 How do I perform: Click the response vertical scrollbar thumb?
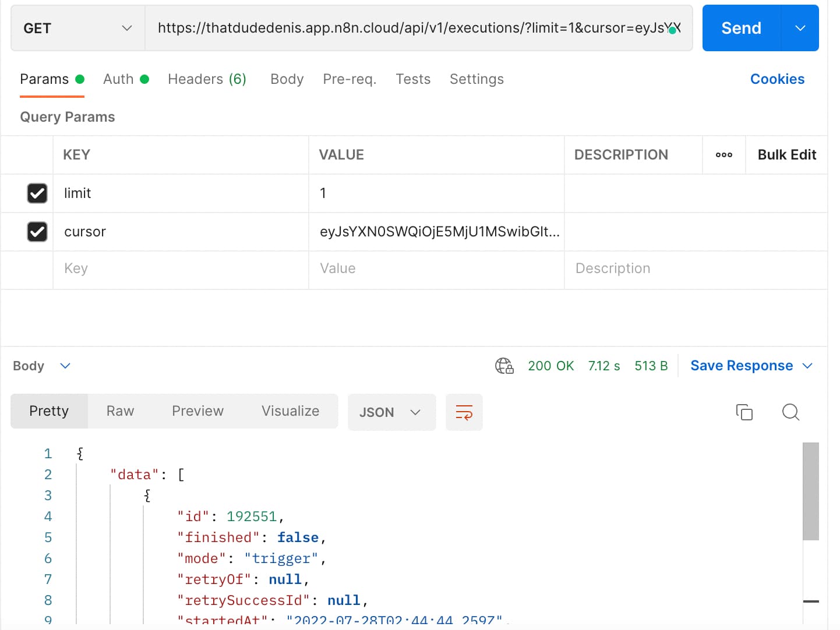(810, 491)
